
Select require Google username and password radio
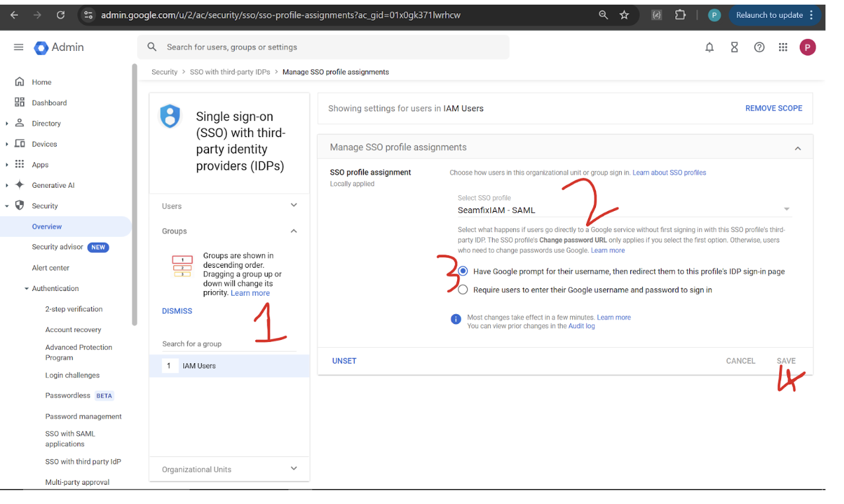pos(463,290)
